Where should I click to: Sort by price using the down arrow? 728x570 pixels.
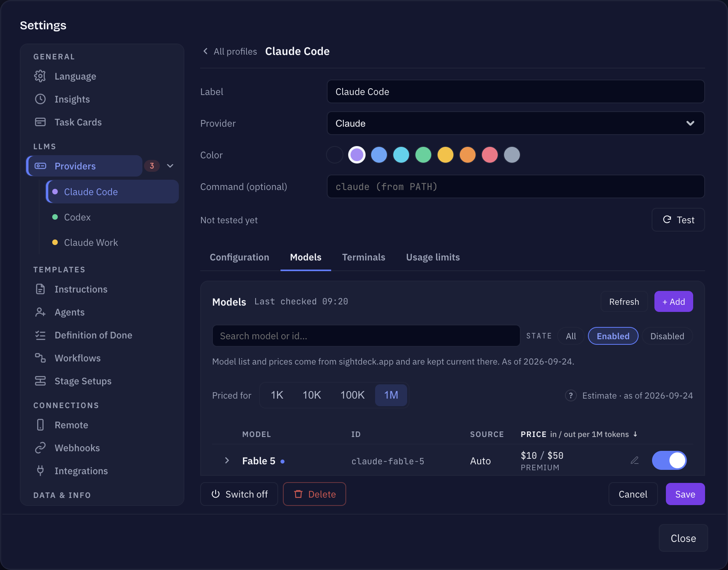(635, 434)
